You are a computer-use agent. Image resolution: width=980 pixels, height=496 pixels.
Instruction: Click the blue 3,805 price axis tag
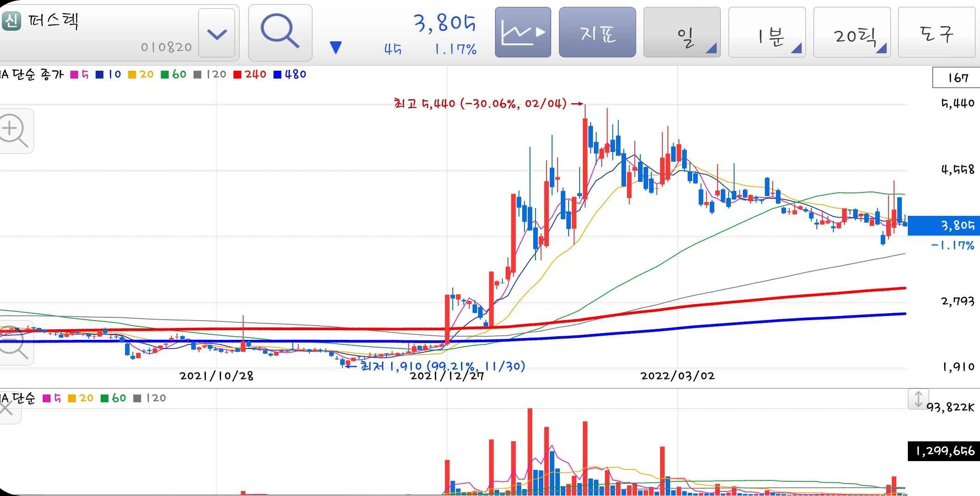[x=944, y=225]
